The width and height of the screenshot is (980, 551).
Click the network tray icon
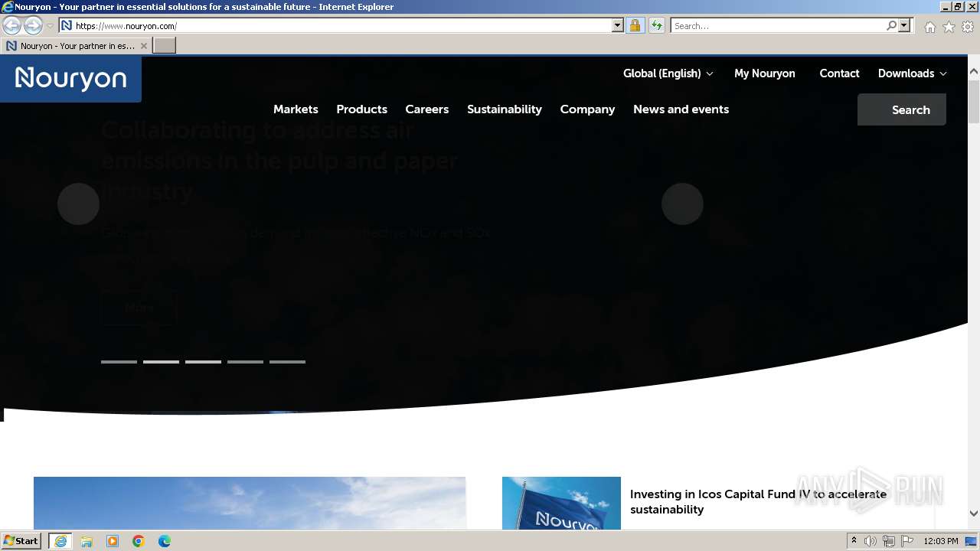click(x=889, y=541)
